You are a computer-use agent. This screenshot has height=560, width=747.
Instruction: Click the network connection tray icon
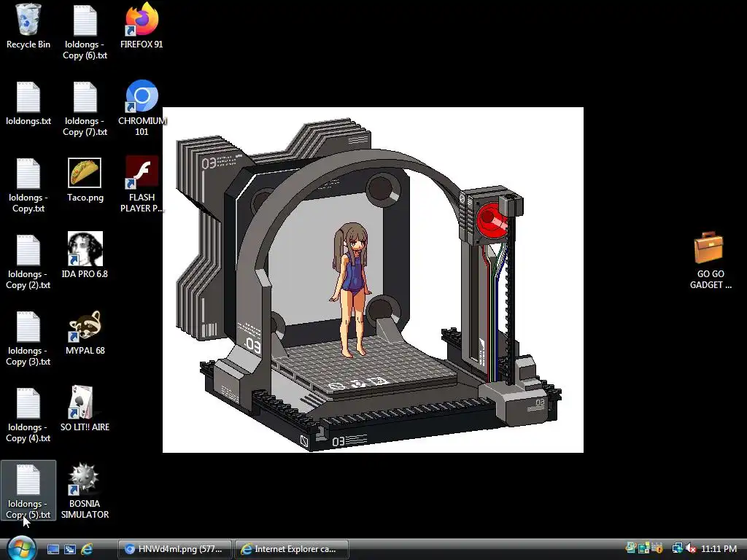(x=677, y=548)
